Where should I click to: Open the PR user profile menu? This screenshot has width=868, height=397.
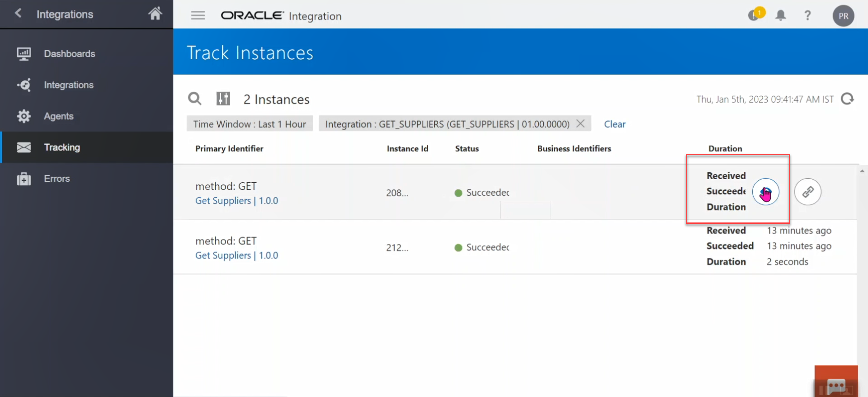tap(843, 16)
